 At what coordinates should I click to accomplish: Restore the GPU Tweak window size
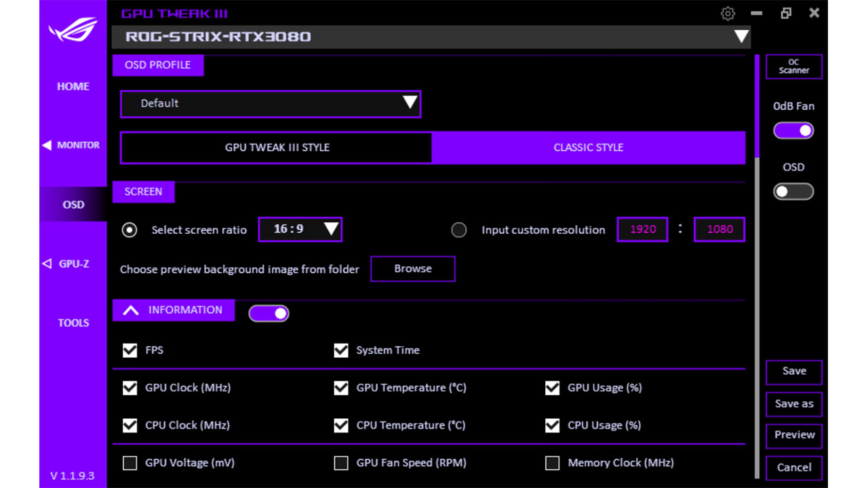coord(786,14)
